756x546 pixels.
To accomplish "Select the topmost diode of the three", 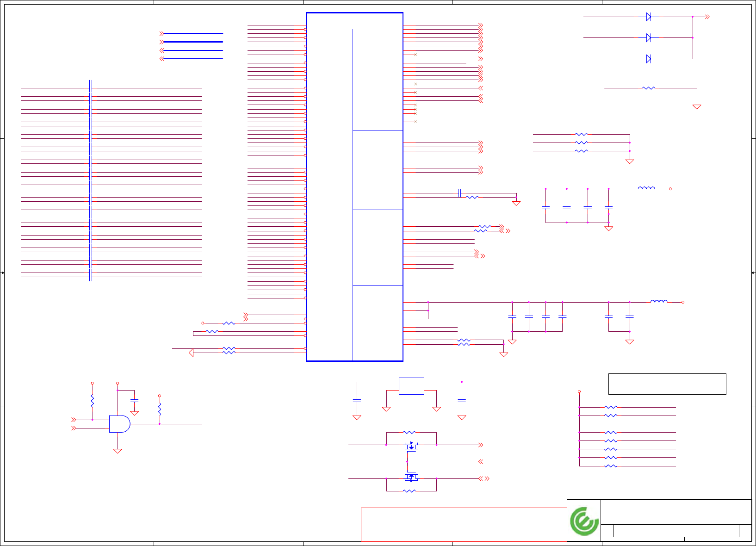I will coord(649,17).
